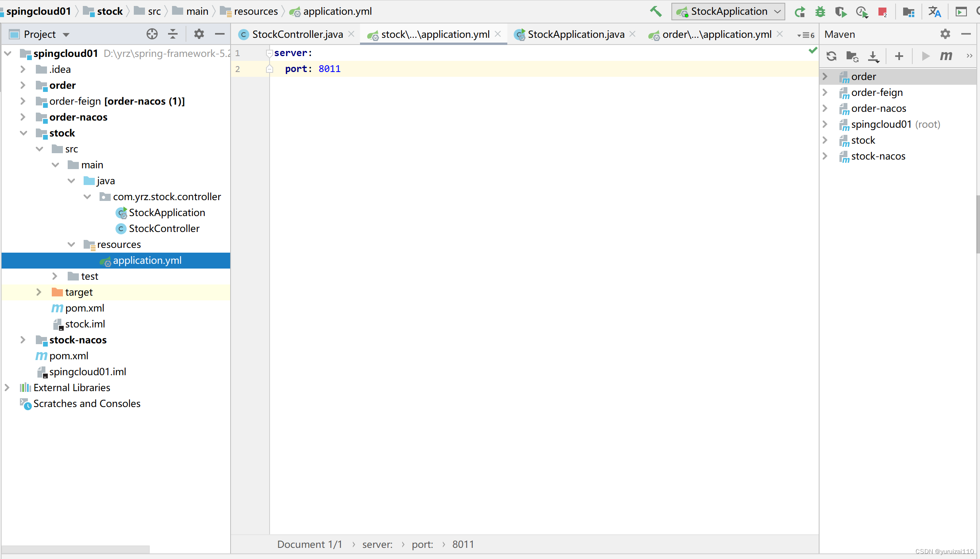
Task: Select StockController class in project tree
Action: [164, 229]
